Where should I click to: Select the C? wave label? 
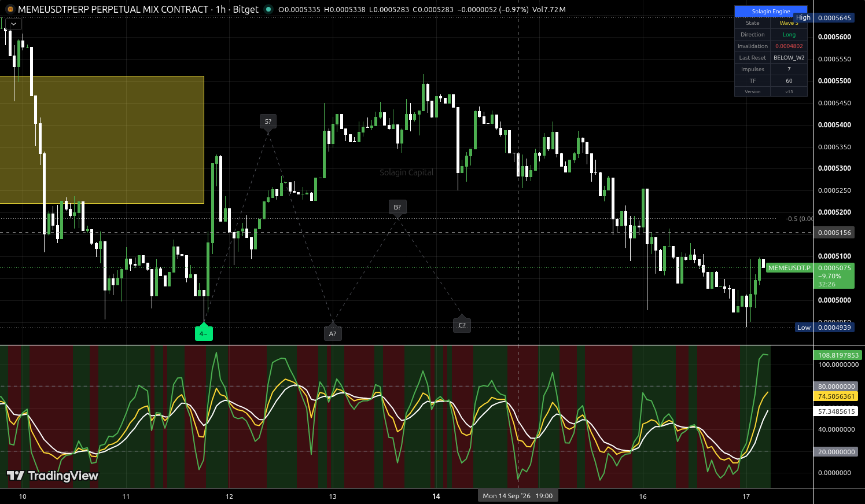tap(462, 325)
